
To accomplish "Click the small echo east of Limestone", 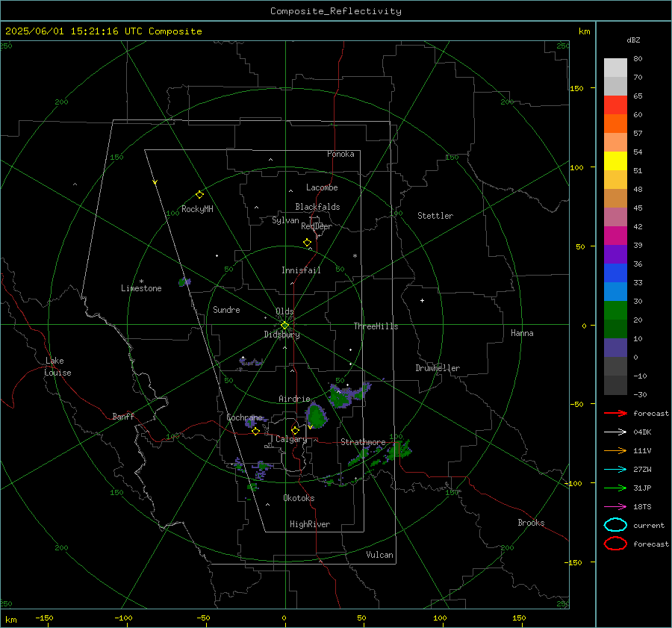I will (184, 282).
